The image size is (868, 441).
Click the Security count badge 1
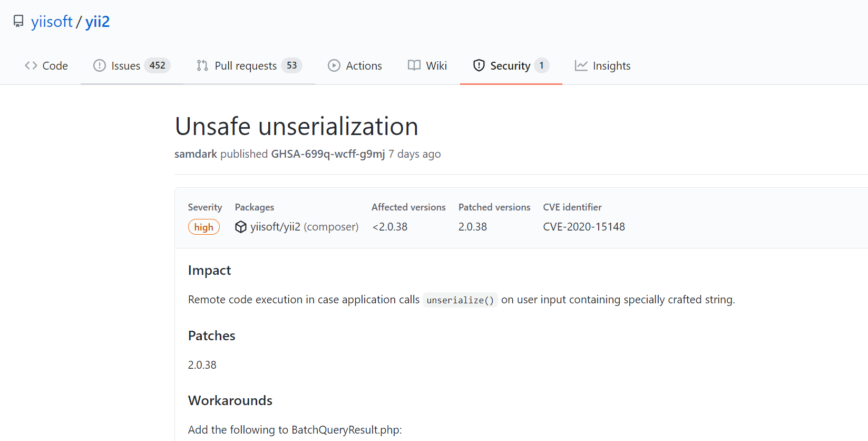(x=541, y=65)
